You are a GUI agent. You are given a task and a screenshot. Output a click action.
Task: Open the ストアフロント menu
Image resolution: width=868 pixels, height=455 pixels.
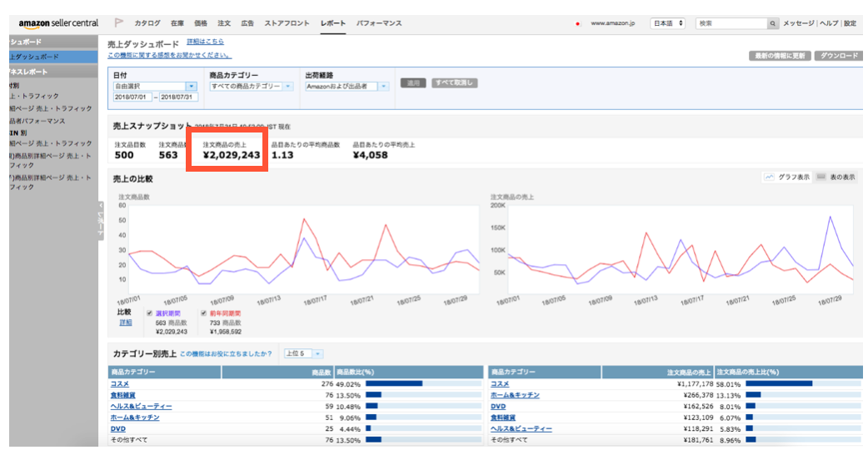pos(287,23)
